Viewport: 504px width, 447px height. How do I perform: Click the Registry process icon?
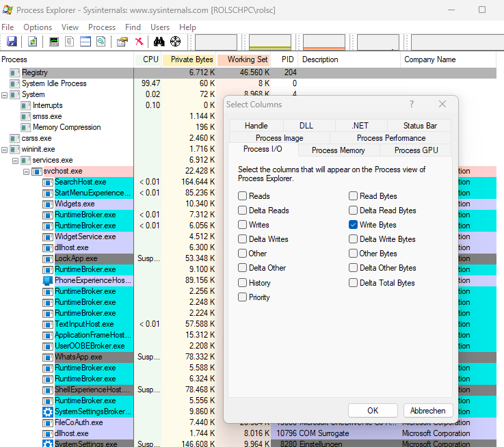[14, 72]
